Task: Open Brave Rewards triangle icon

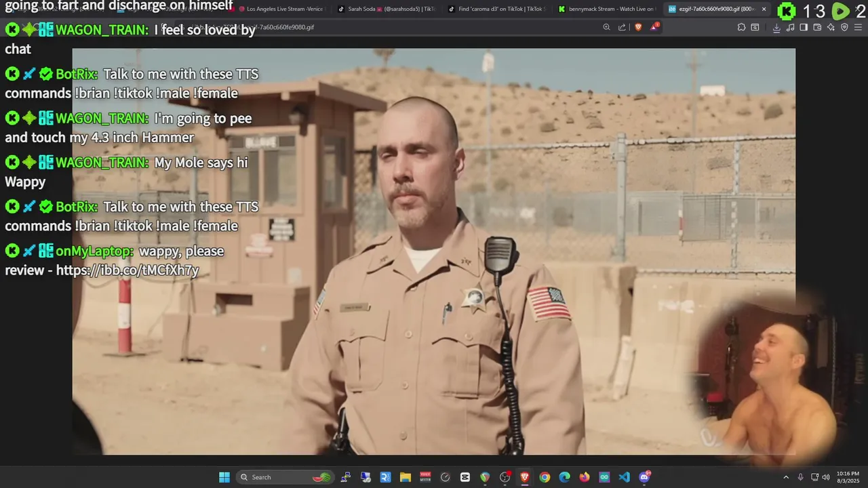Action: click(654, 27)
